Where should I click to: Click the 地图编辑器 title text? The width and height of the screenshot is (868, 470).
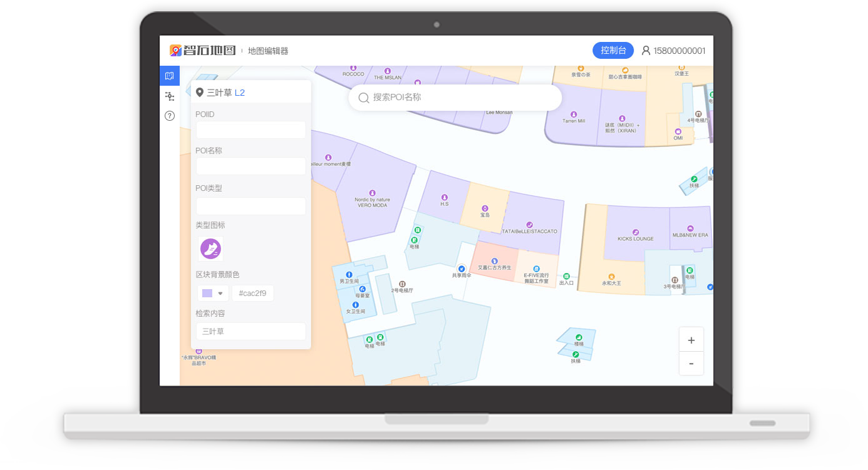[268, 51]
